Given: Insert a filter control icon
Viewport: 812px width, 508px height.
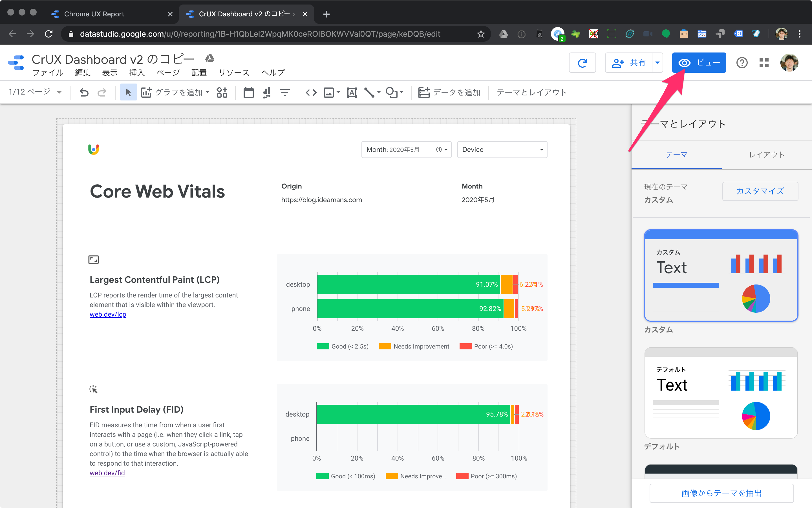Looking at the screenshot, I should coord(285,92).
